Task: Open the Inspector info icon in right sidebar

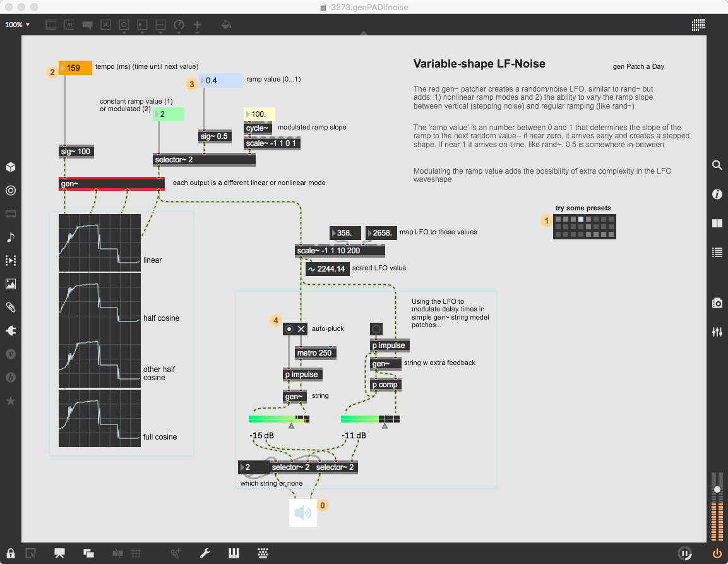Action: pyautogui.click(x=717, y=194)
